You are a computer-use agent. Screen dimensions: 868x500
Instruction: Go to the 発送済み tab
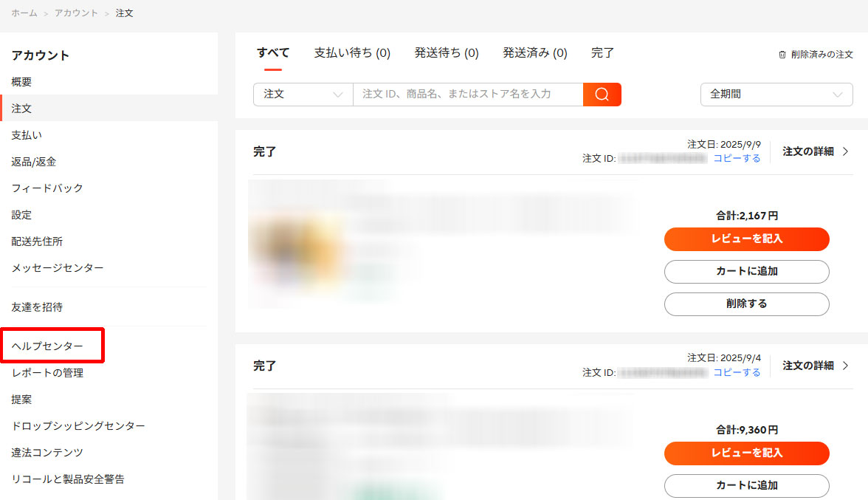click(534, 53)
